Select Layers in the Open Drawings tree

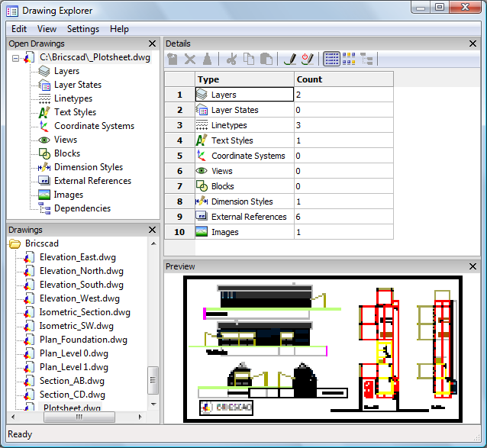pyautogui.click(x=66, y=71)
